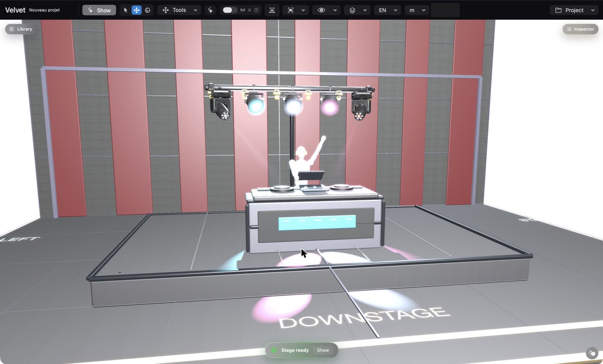Click the Stage ready status text
Screen dimensions: 603x364
(x=295, y=350)
